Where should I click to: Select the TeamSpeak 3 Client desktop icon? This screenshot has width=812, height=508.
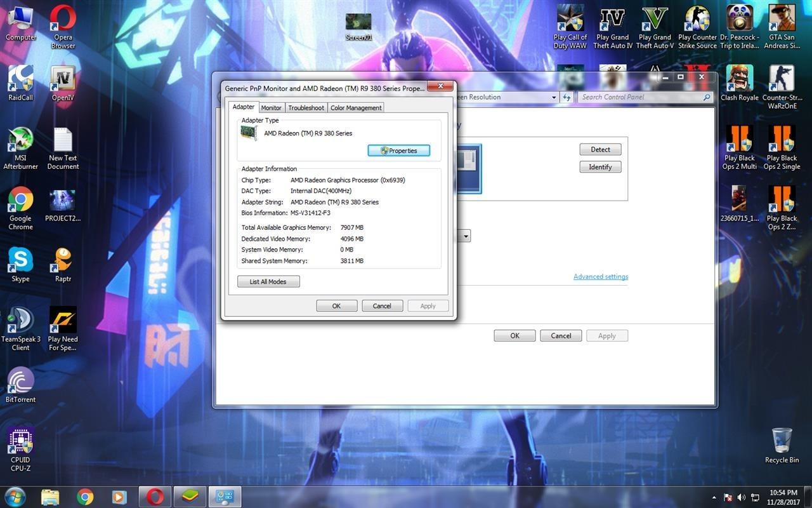(20, 329)
